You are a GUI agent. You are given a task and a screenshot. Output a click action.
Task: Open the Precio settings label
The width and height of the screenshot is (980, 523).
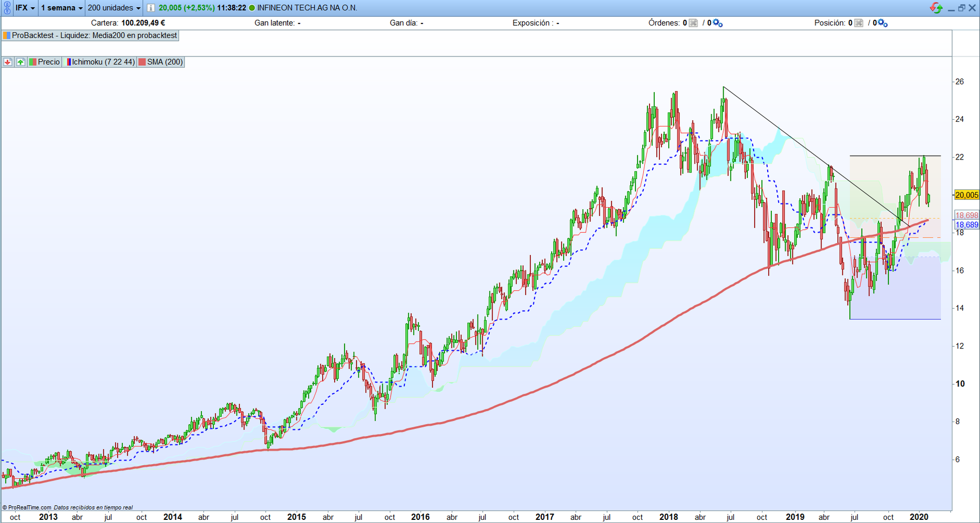coord(45,62)
